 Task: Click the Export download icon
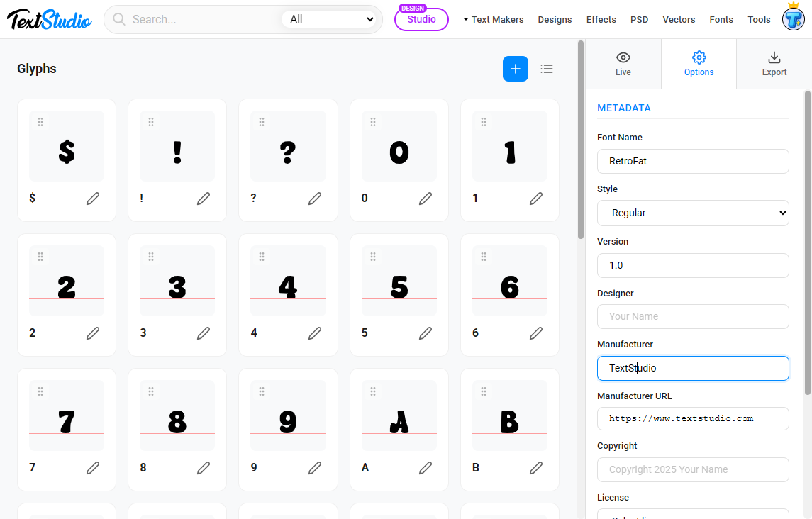(774, 57)
